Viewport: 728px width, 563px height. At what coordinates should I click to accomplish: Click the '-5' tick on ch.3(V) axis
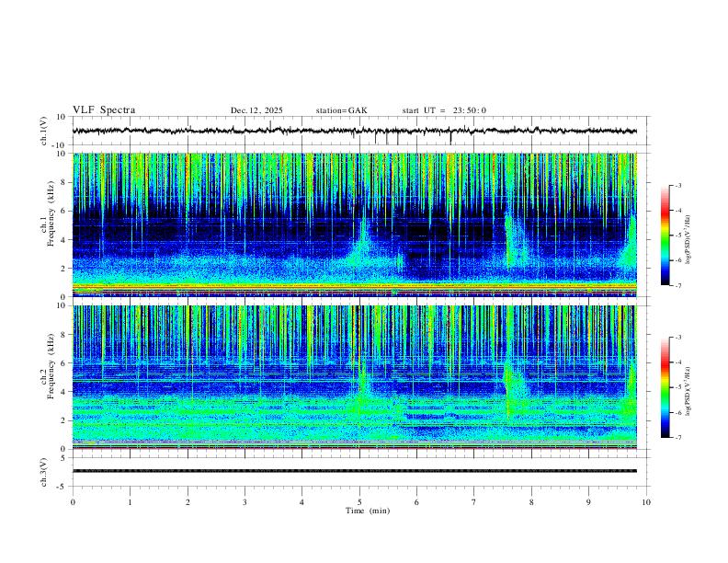point(63,487)
